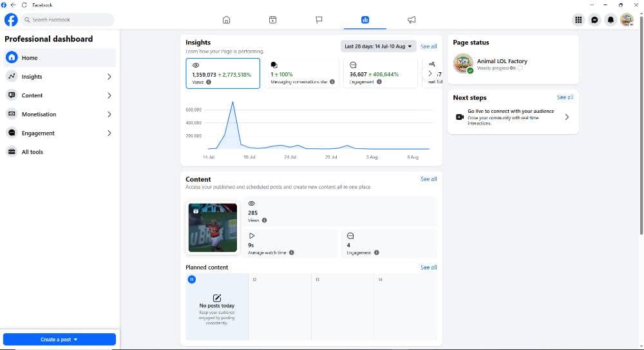Image resolution: width=644 pixels, height=350 pixels.
Task: Open the Pages flag tab icon
Action: [319, 20]
